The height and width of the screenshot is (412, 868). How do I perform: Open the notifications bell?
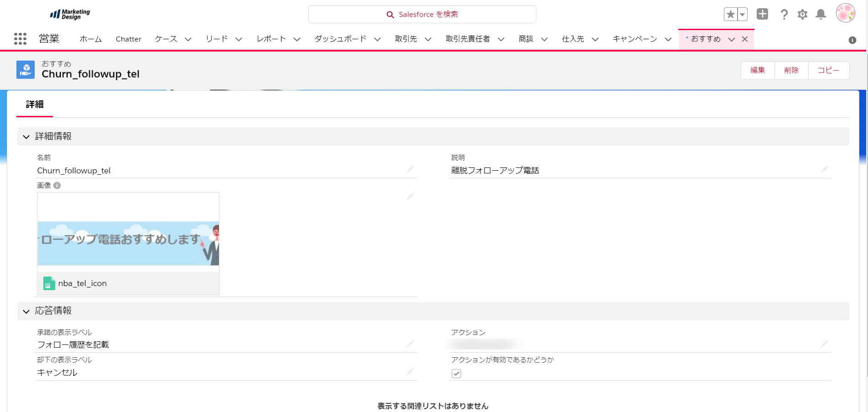click(x=821, y=15)
